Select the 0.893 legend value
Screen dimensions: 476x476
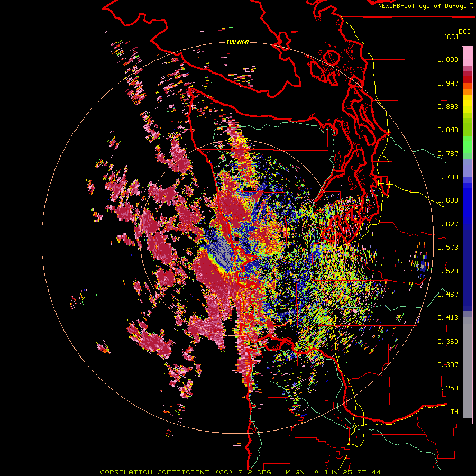(448, 106)
